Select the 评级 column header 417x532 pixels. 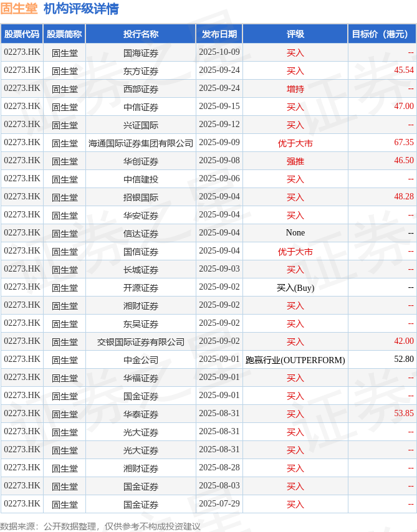point(295,34)
